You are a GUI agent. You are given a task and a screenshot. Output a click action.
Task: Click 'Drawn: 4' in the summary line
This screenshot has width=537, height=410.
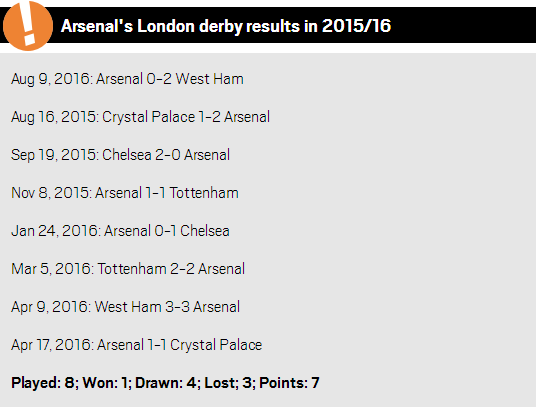point(168,383)
